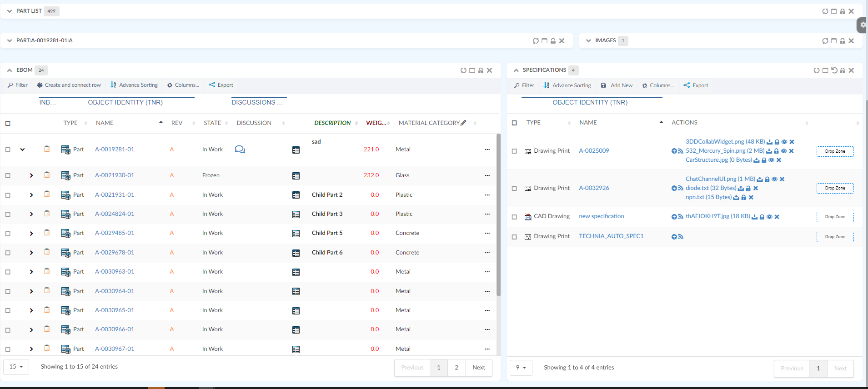Open the 15 entries per page dropdown
The image size is (868, 389).
click(16, 367)
